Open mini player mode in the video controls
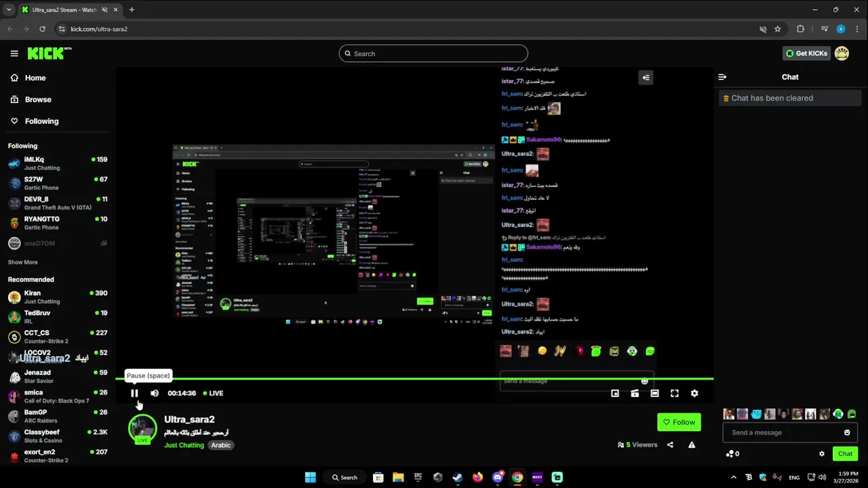The height and width of the screenshot is (488, 868). pyautogui.click(x=615, y=393)
